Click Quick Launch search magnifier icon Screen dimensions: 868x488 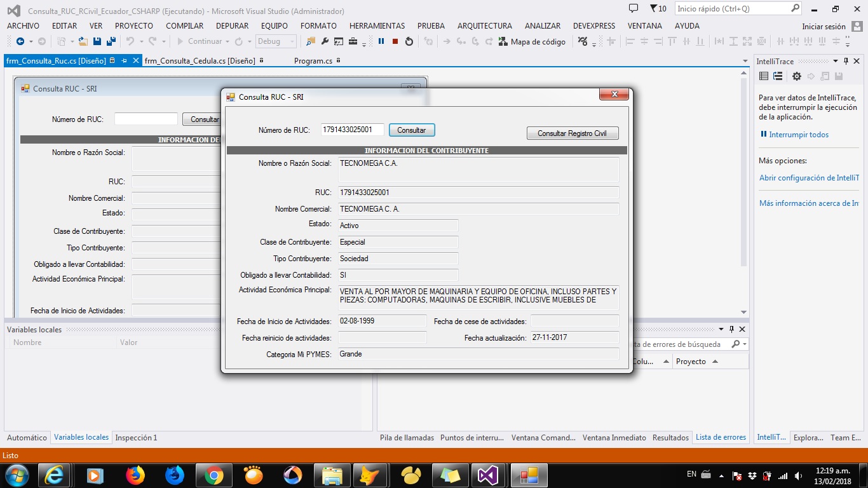click(x=796, y=9)
